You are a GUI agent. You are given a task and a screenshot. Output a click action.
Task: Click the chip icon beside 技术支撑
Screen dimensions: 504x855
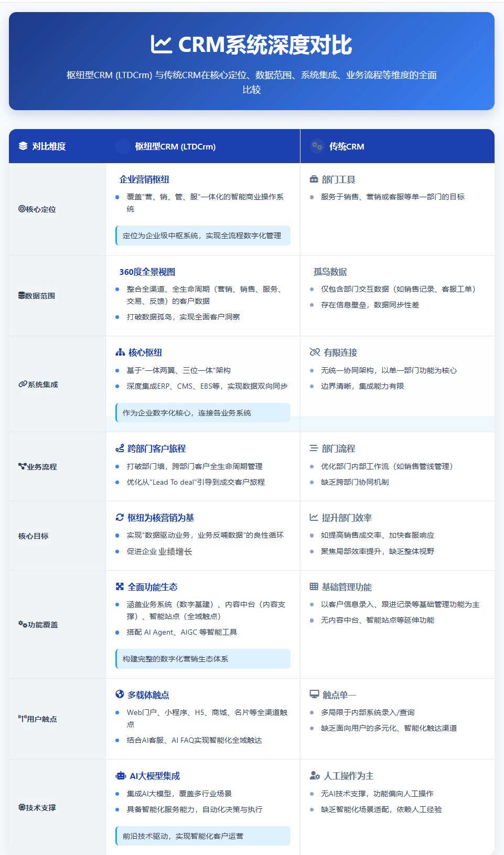22,807
